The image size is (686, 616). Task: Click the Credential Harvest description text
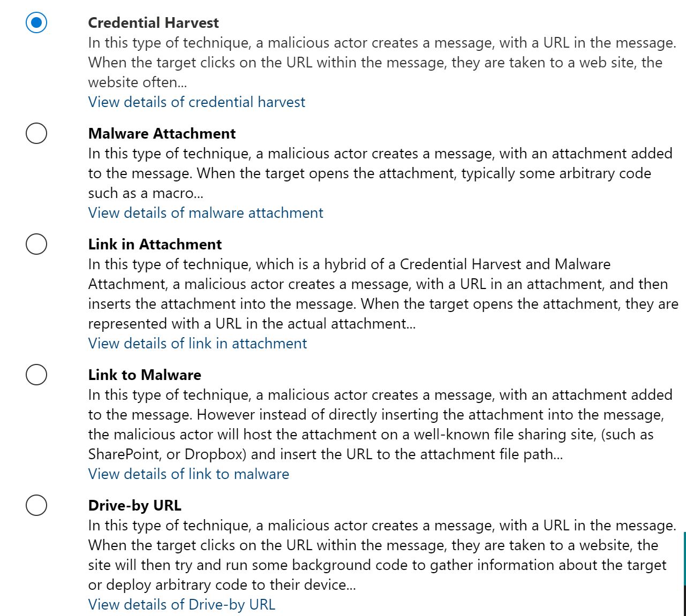375,63
